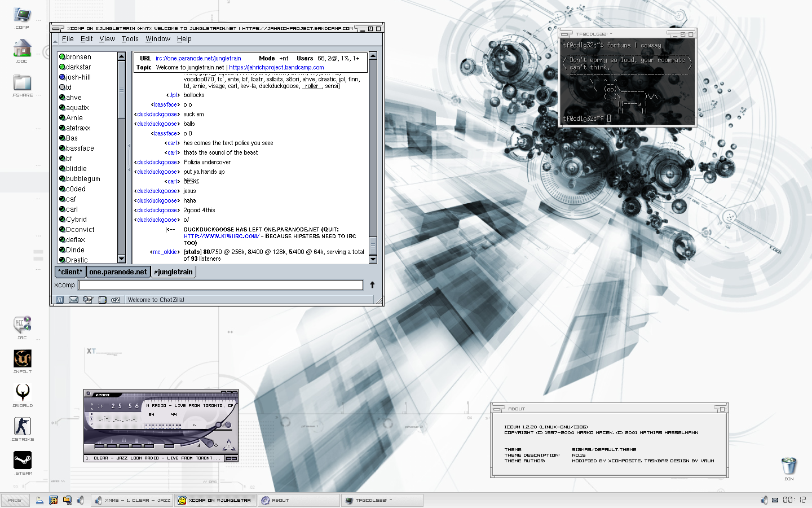This screenshot has width=812, height=508.
Task: Open the .QWORLD Quake desktop icon
Action: tap(23, 392)
